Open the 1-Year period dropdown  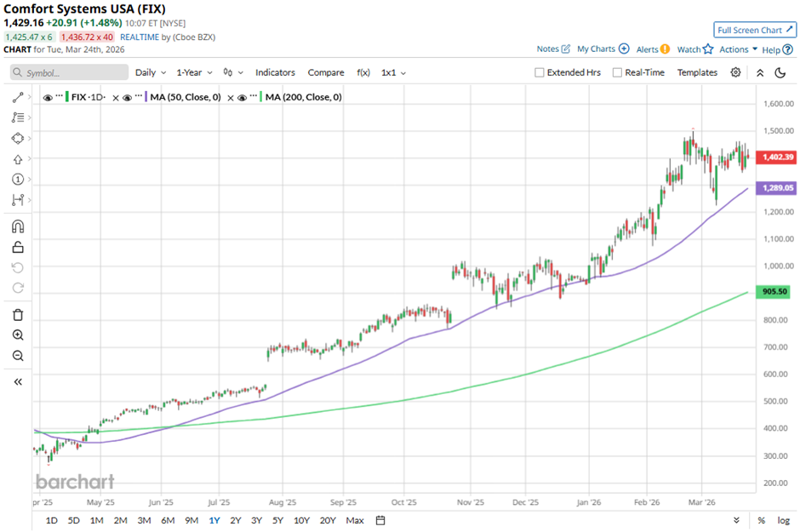click(x=194, y=72)
